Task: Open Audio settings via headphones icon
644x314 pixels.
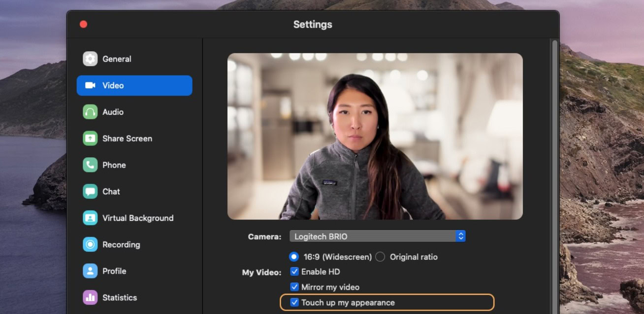Action: point(90,112)
